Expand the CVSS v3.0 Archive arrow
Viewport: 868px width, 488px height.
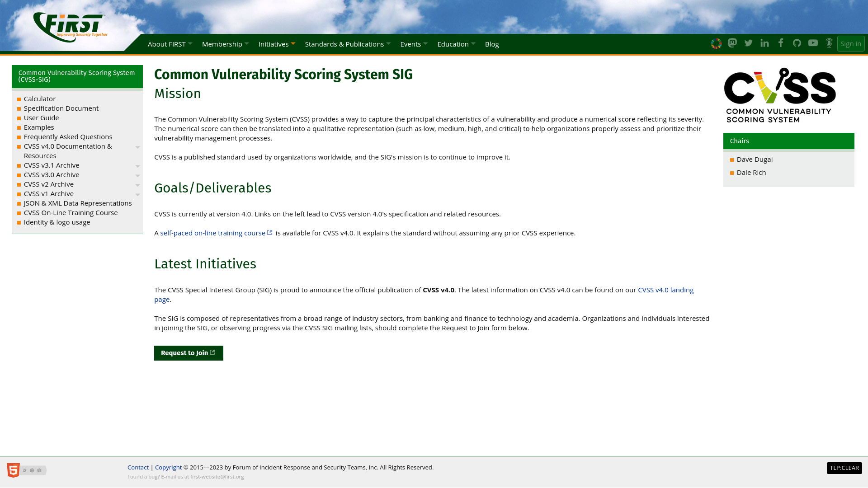(x=138, y=176)
